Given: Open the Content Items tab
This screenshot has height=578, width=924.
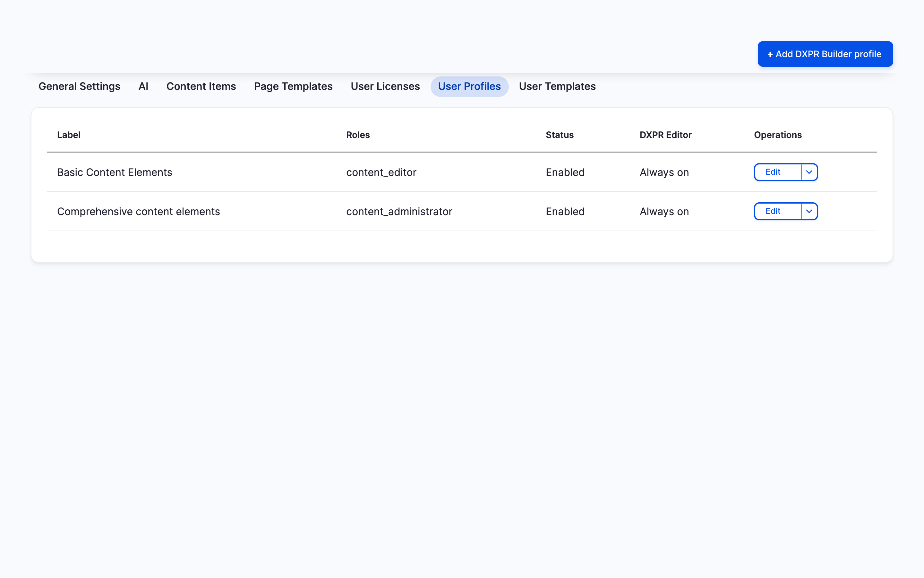Looking at the screenshot, I should coord(201,86).
